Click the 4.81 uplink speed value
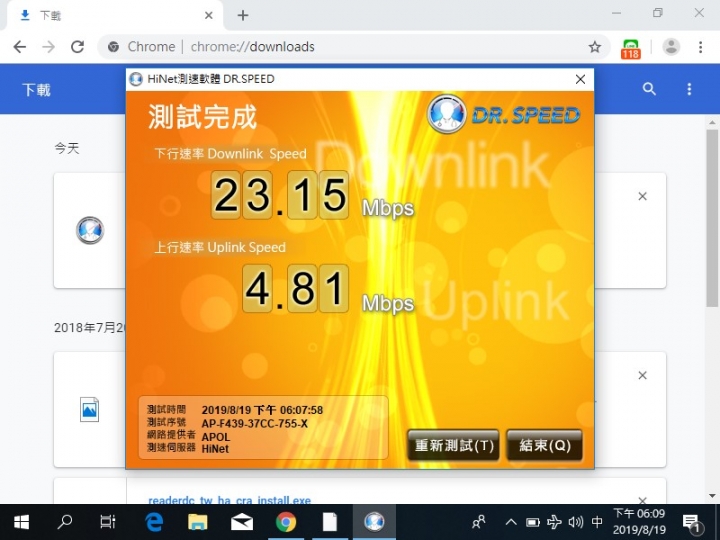This screenshot has height=540, width=720. (295, 289)
